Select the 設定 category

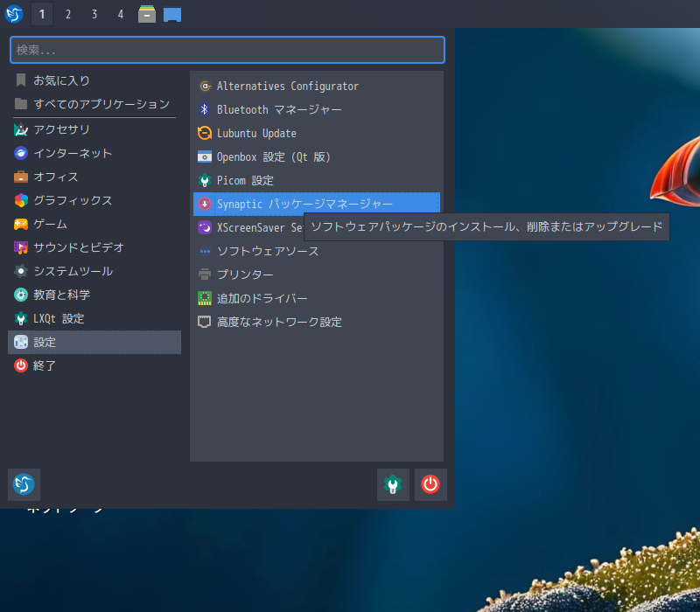click(x=94, y=342)
